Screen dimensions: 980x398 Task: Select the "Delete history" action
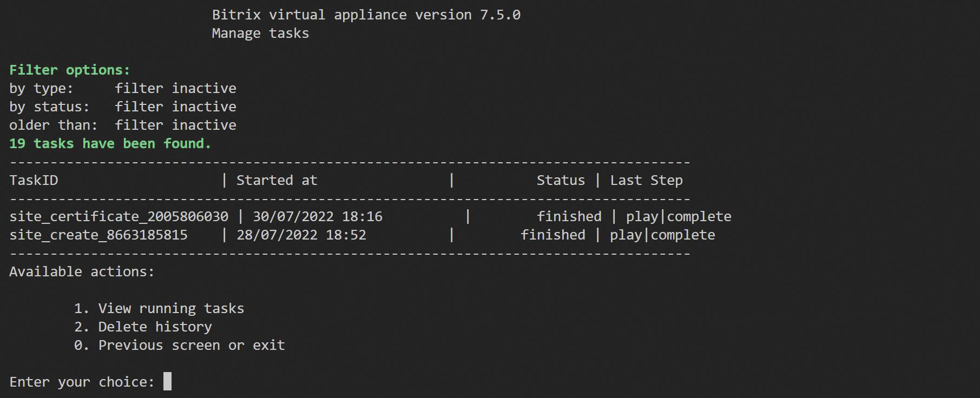pos(154,327)
